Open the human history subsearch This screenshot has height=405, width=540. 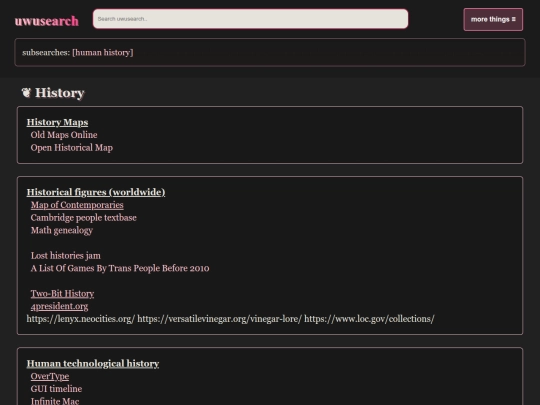pos(103,52)
